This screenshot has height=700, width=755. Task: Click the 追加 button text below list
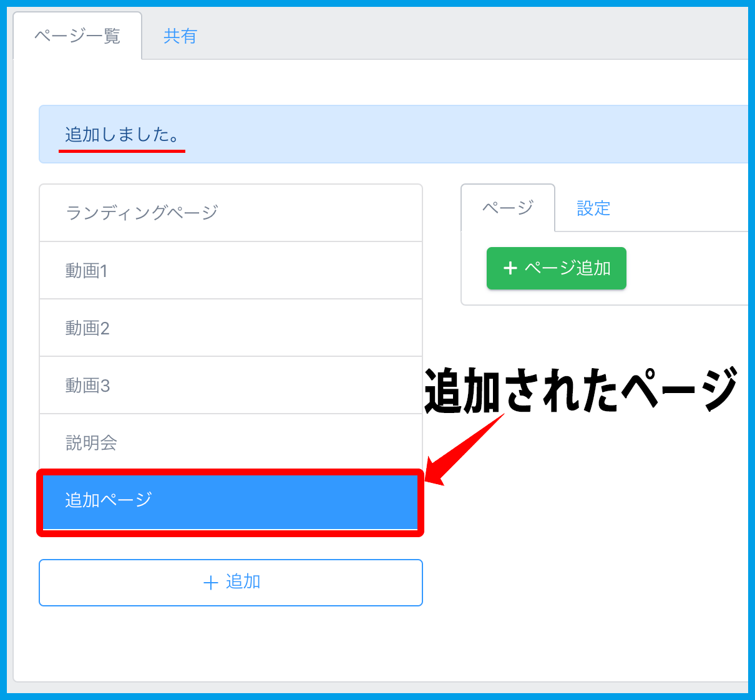[x=243, y=582]
